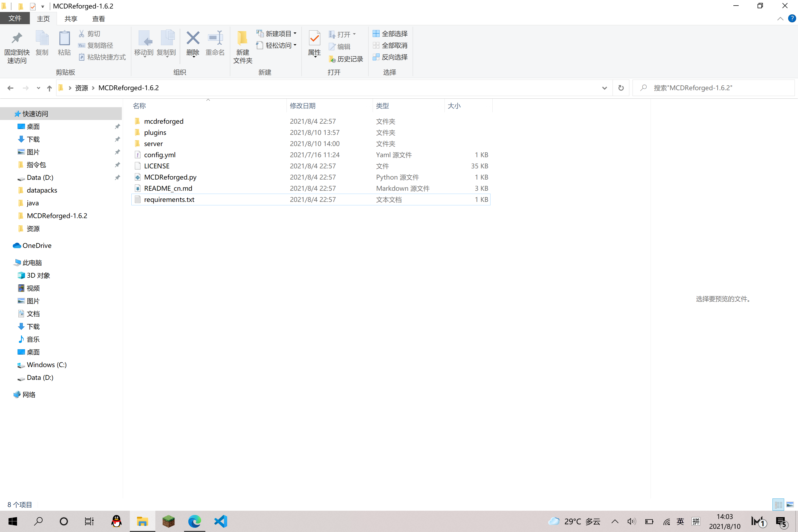Open the 打开 dropdown in ribbon

pos(342,34)
